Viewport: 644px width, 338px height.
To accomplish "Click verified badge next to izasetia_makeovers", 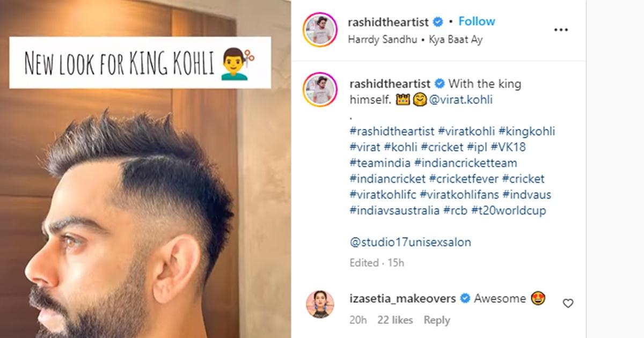I will point(465,298).
